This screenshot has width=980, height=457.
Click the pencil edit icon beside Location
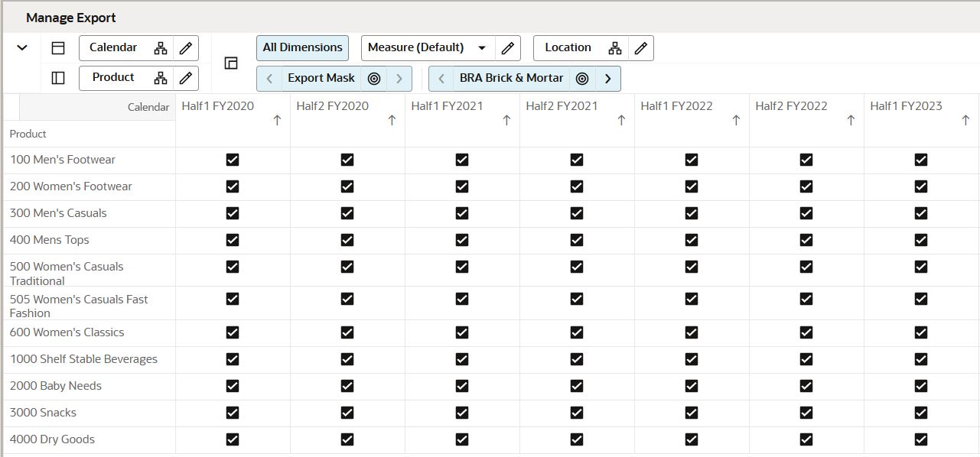[x=641, y=47]
